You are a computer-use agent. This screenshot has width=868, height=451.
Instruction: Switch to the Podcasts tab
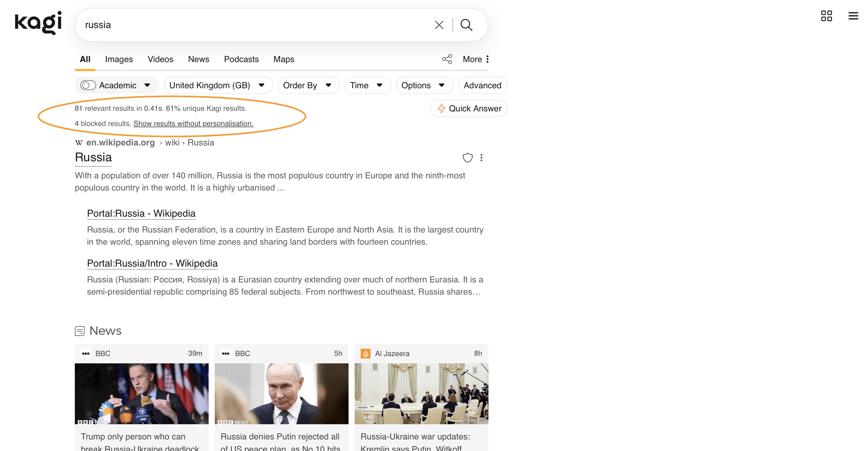coord(241,59)
